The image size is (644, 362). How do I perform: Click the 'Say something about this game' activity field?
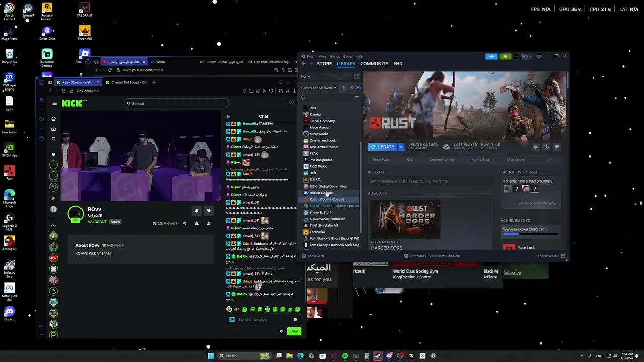(429, 181)
